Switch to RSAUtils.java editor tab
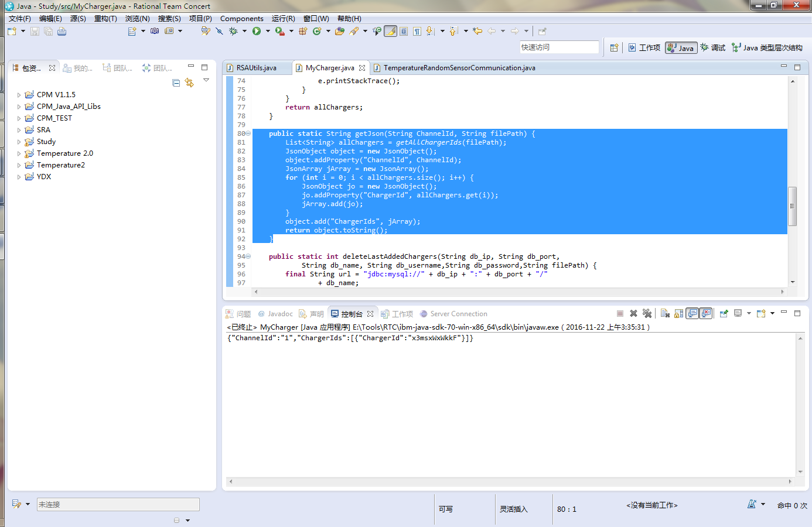 pyautogui.click(x=257, y=68)
